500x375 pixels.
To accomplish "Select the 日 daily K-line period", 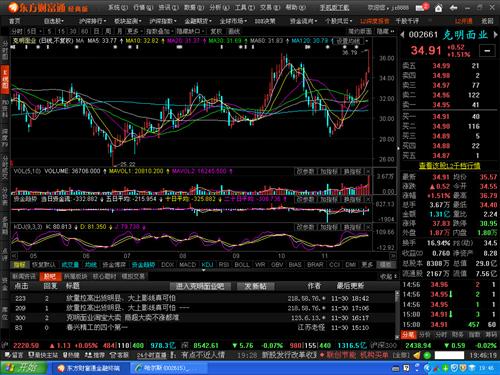I will pos(96,31).
